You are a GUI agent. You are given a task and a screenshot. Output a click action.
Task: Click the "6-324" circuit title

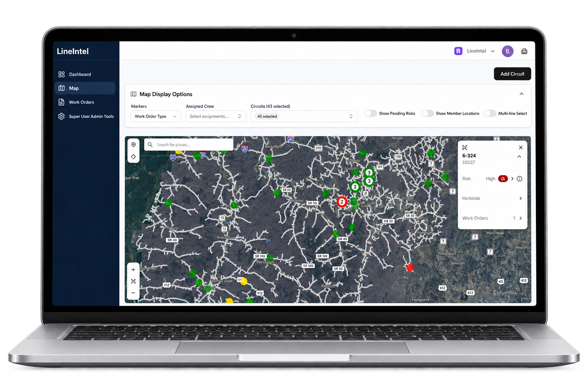point(469,156)
